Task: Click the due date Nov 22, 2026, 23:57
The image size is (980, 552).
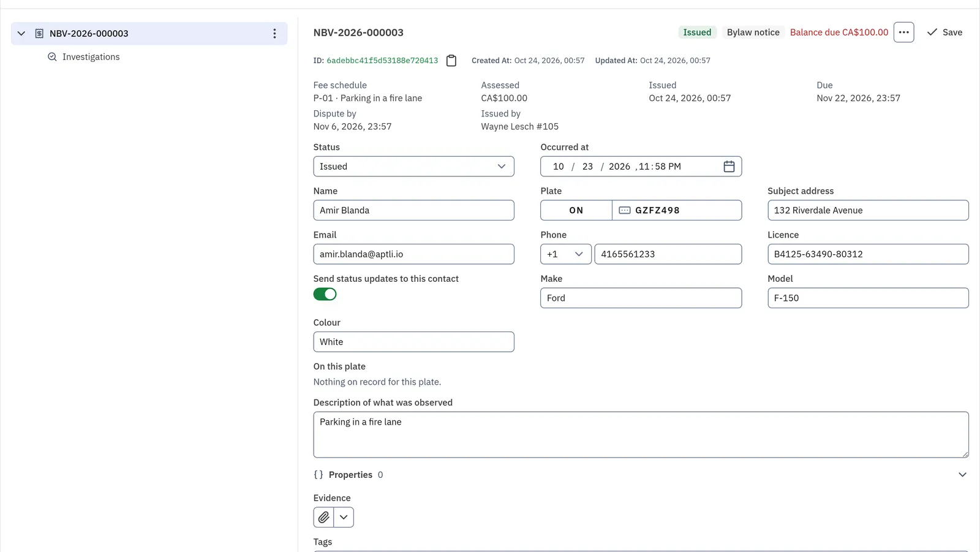Action: (x=858, y=98)
